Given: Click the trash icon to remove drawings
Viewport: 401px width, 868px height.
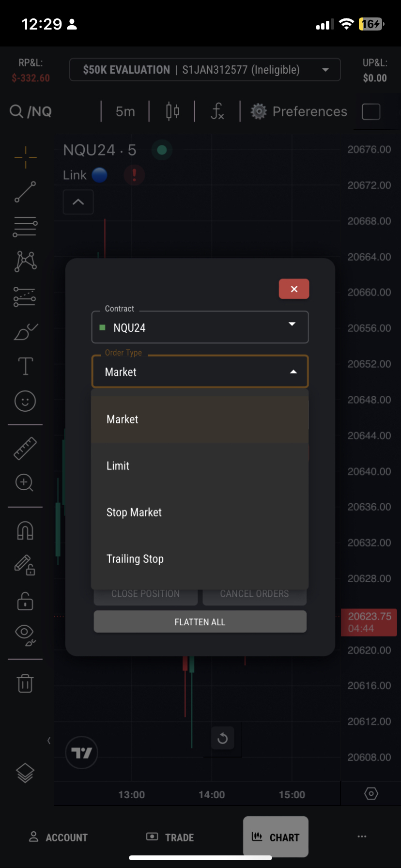Looking at the screenshot, I should (25, 683).
